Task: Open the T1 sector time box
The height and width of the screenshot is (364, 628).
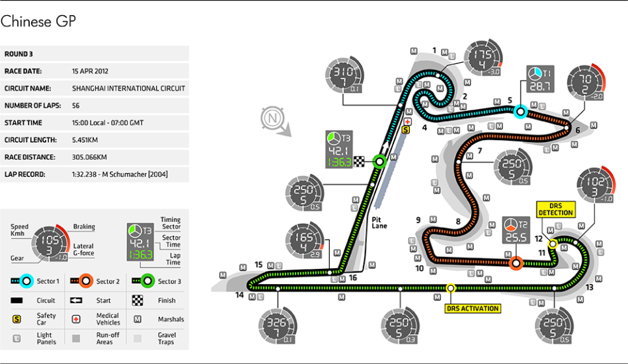Action: (x=540, y=79)
